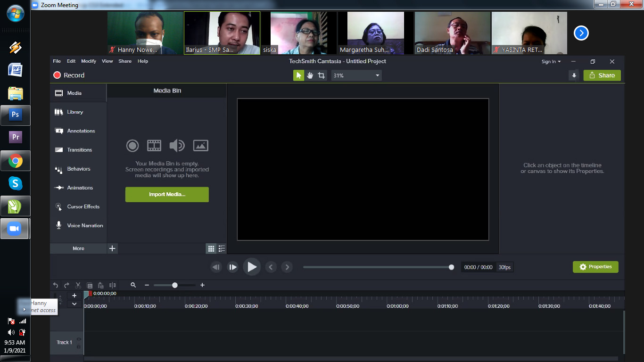The height and width of the screenshot is (362, 644).
Task: Click the previous marker left arrow button
Action: tap(271, 267)
